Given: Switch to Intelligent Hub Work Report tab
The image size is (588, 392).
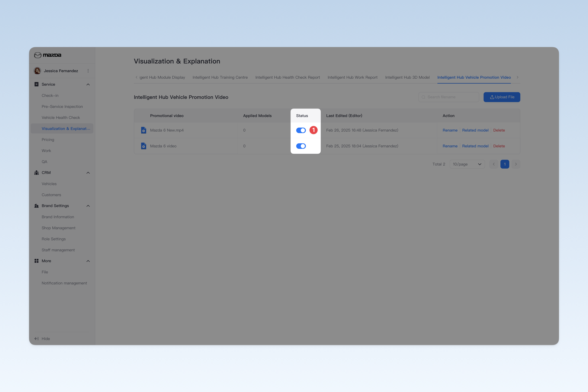Looking at the screenshot, I should pos(352,78).
